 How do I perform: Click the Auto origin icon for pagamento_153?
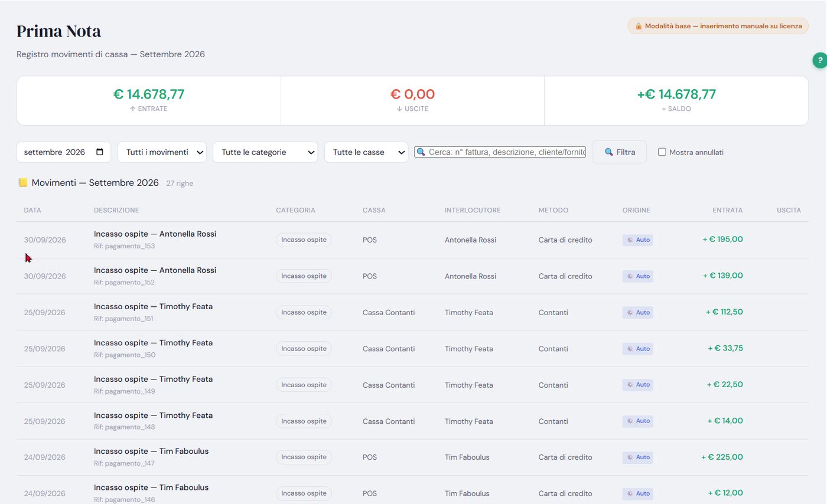(630, 240)
